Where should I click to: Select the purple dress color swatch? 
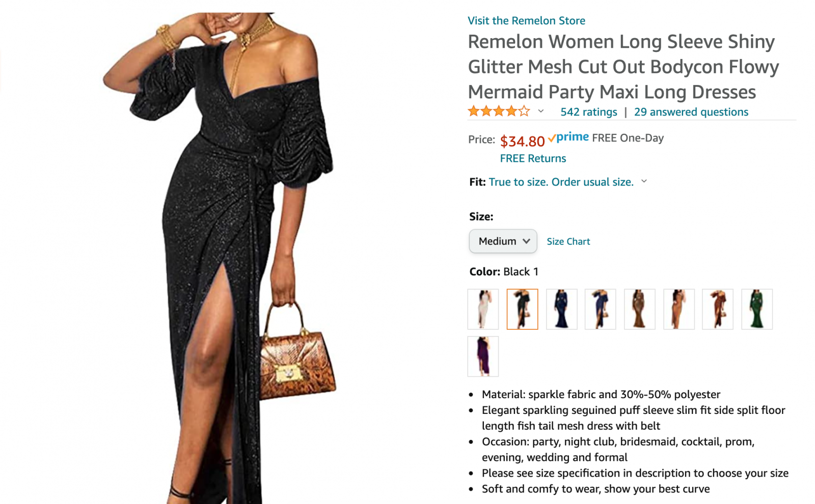(x=483, y=356)
